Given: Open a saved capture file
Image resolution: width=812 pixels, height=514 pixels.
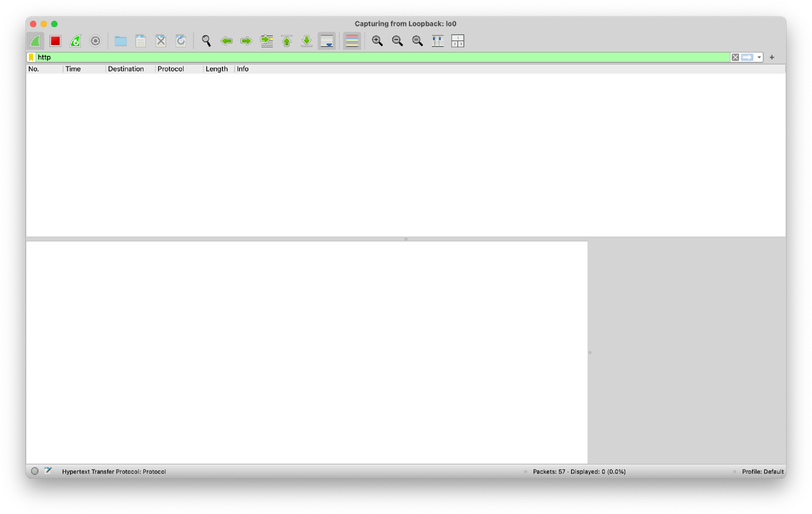Looking at the screenshot, I should coord(121,41).
